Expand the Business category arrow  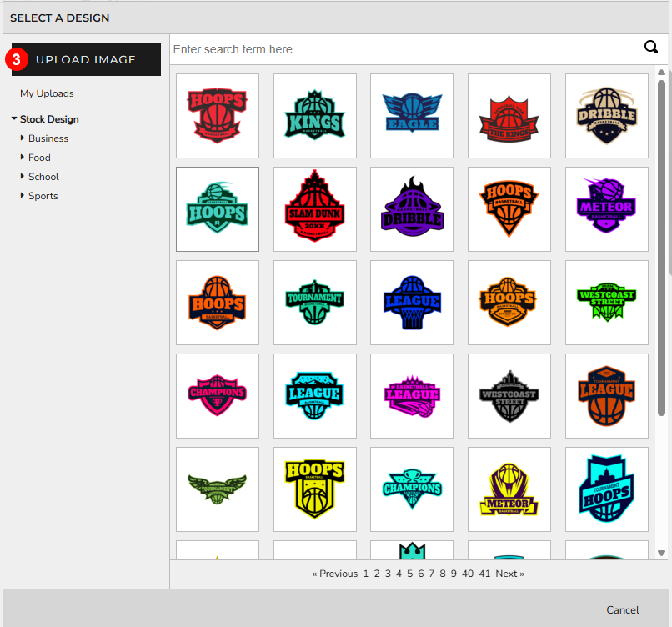(x=23, y=138)
